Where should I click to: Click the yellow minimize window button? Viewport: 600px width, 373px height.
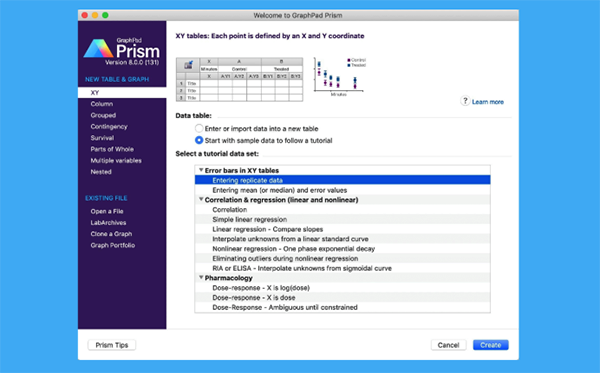click(x=95, y=15)
